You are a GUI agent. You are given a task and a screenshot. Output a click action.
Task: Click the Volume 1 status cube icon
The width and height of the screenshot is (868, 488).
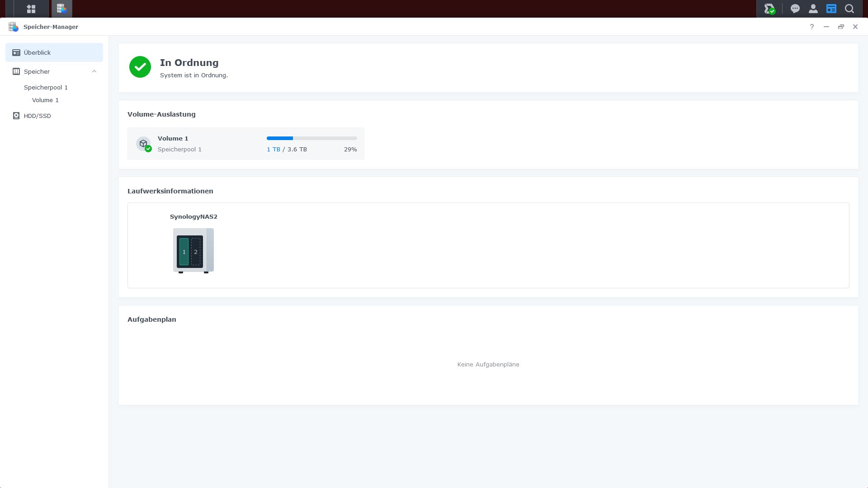[x=143, y=144]
